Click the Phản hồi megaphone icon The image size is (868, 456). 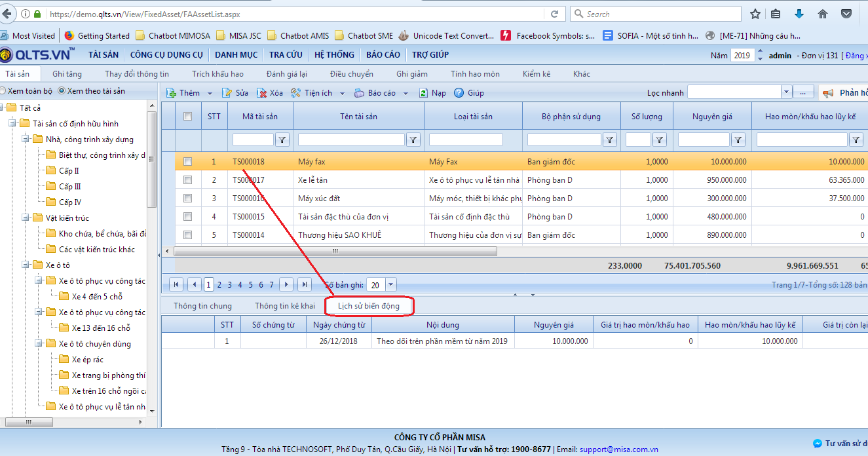coord(828,94)
